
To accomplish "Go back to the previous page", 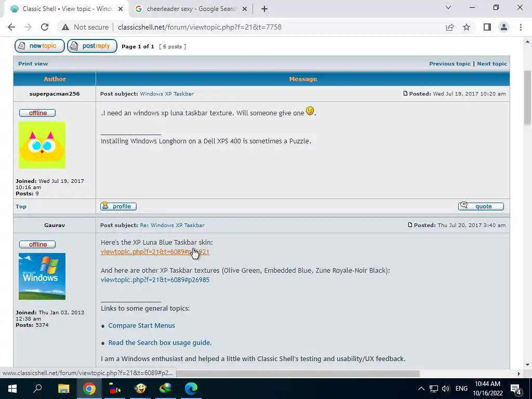I will pos(11,27).
